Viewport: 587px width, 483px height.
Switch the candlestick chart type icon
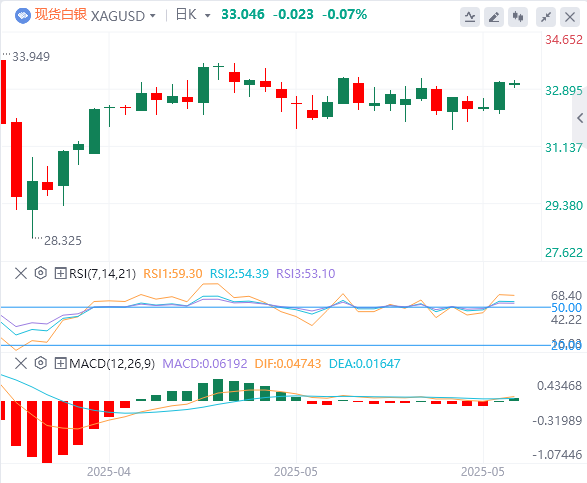tap(518, 17)
